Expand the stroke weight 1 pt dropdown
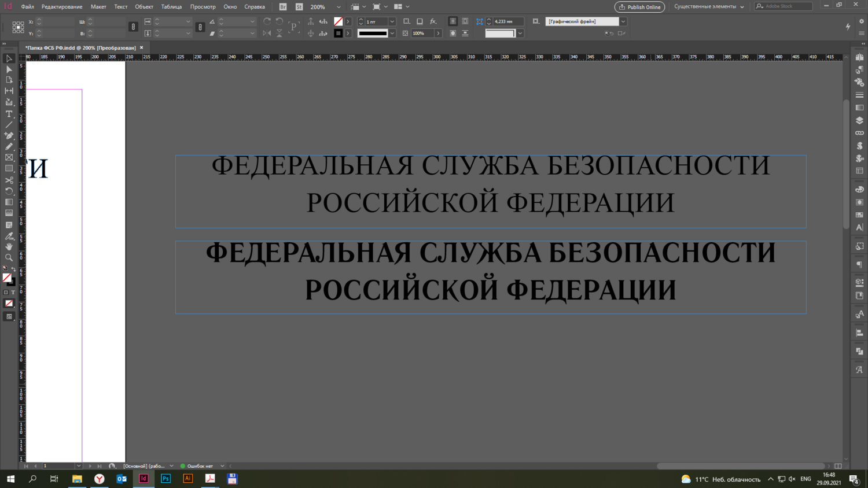868x488 pixels. tap(392, 21)
